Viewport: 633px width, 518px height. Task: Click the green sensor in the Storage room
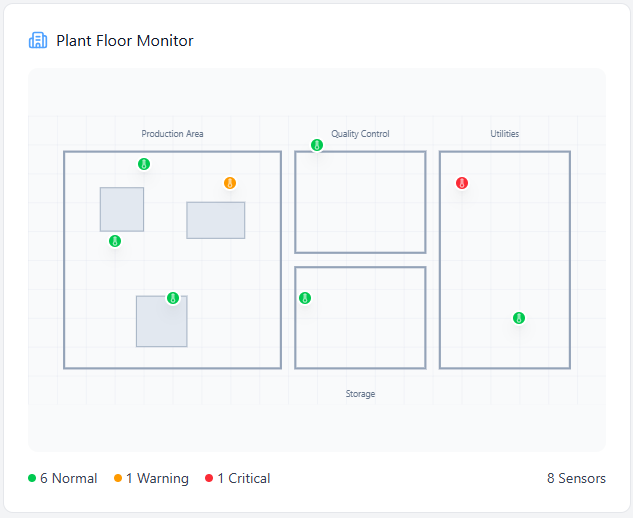305,298
